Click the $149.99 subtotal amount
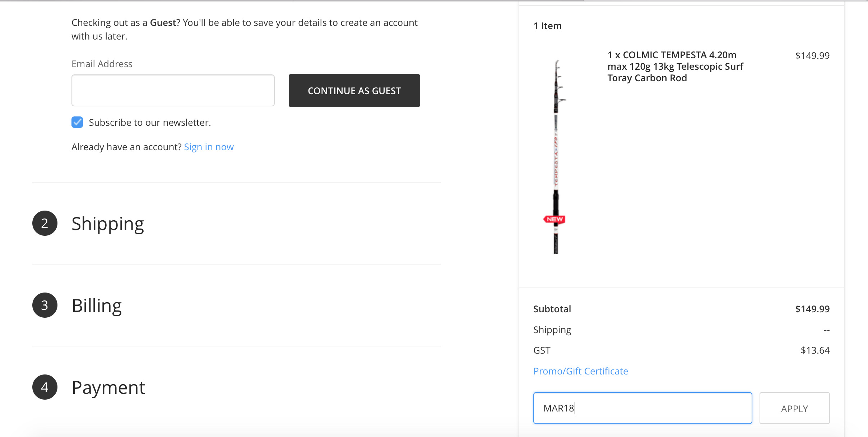The width and height of the screenshot is (868, 437). [x=812, y=309]
